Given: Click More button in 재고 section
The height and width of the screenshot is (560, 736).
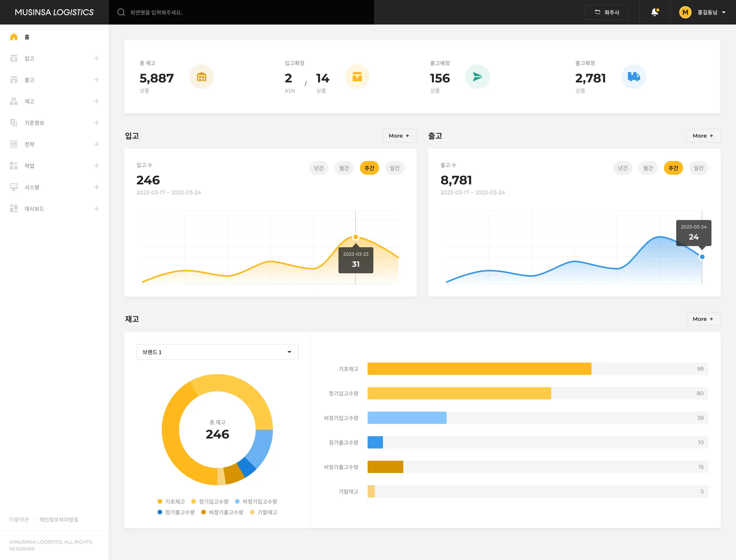Looking at the screenshot, I should [x=703, y=319].
